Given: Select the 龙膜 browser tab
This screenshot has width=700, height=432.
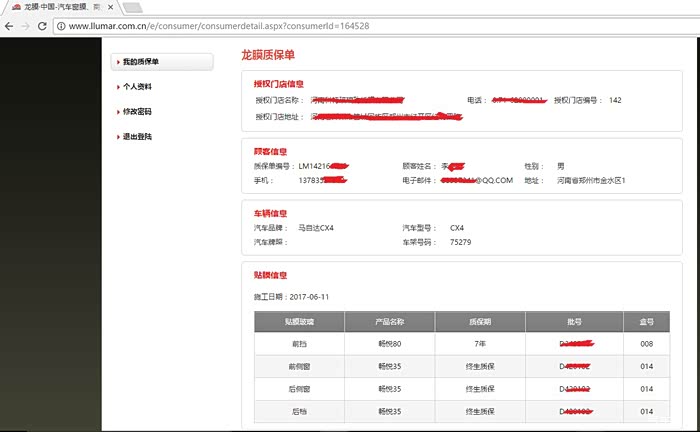Looking at the screenshot, I should pos(55,7).
